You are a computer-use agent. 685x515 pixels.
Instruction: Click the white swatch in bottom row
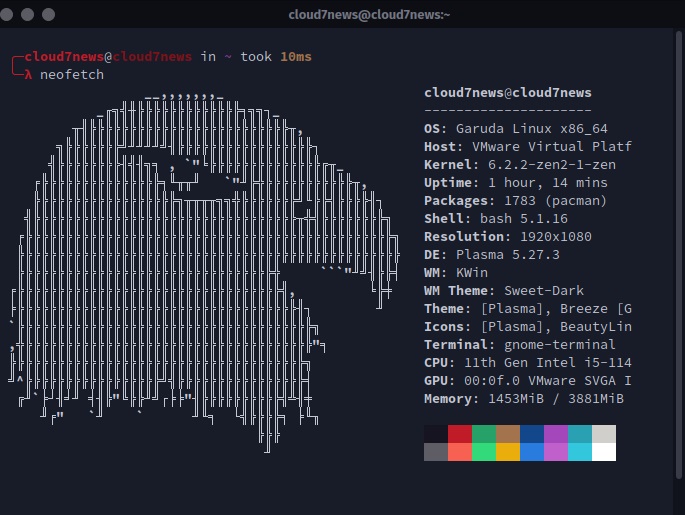coord(604,452)
